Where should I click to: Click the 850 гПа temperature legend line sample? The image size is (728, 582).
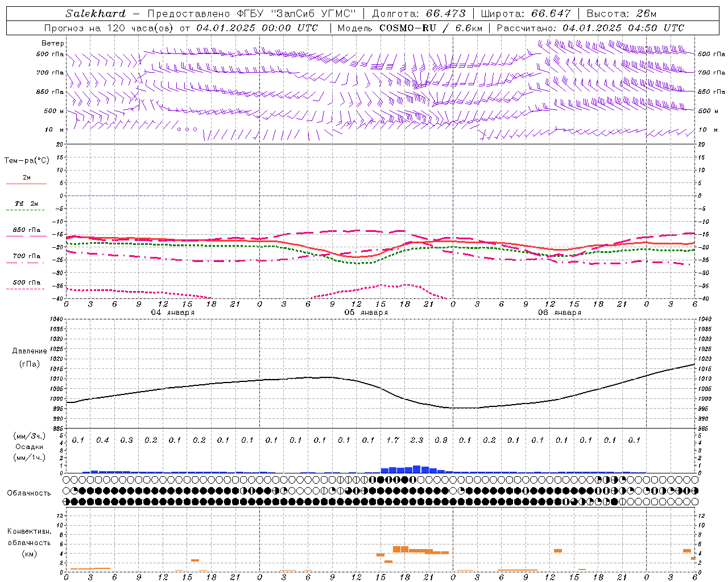point(26,236)
